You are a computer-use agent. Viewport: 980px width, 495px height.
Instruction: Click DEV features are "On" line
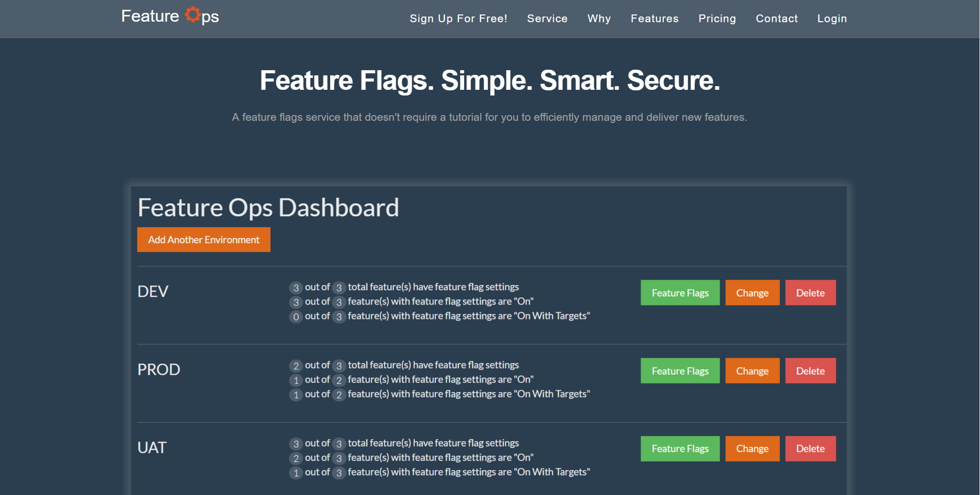point(411,301)
